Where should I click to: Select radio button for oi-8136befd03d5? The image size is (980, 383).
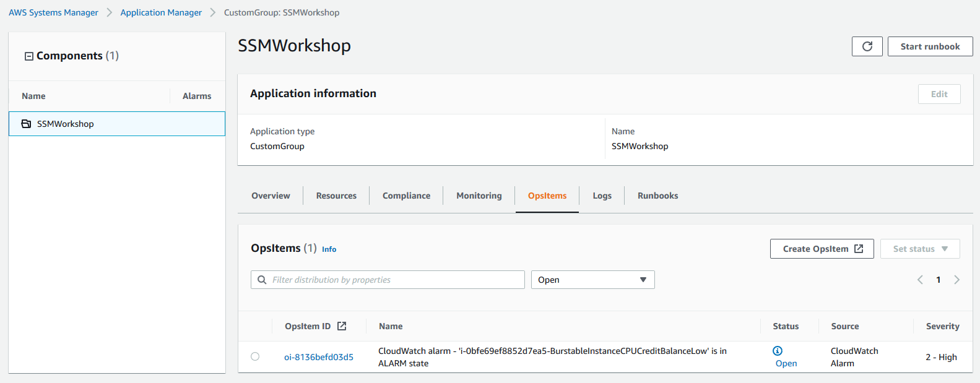tap(255, 356)
